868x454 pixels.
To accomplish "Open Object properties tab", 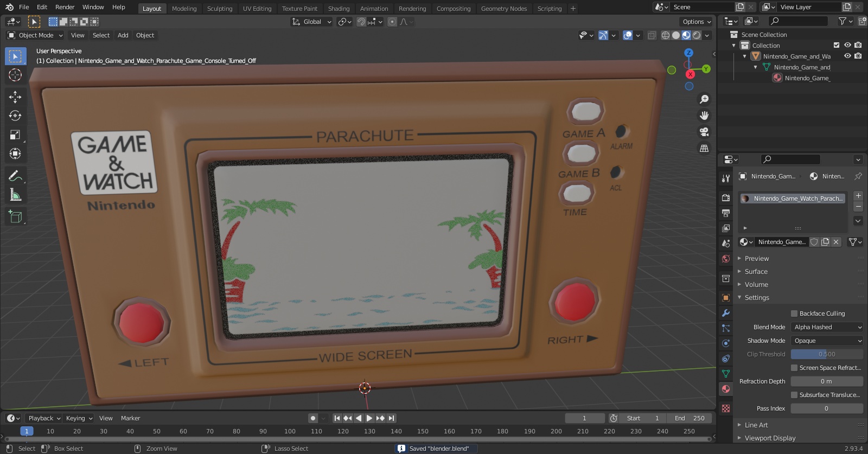I will [726, 298].
